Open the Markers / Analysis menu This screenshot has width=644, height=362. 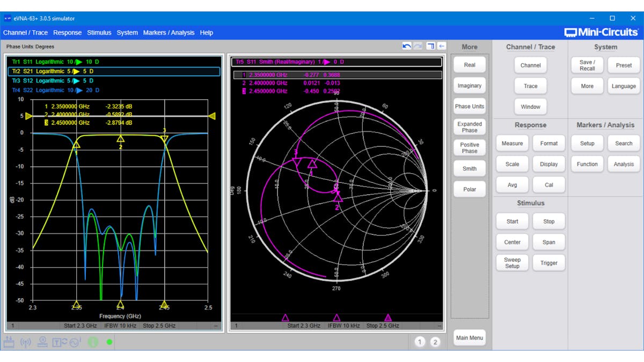tap(170, 33)
